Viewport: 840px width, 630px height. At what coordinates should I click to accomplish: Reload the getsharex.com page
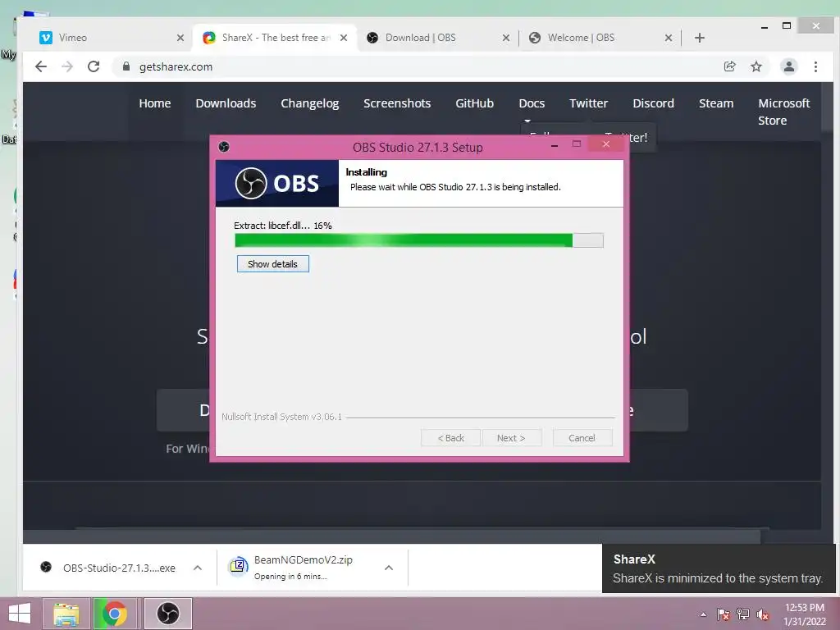pyautogui.click(x=94, y=66)
